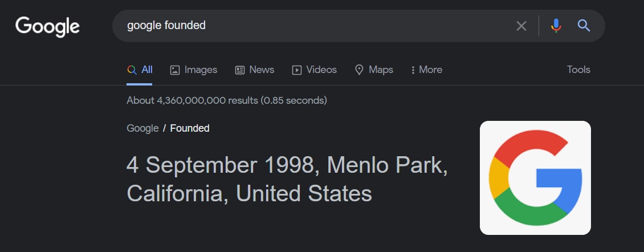Open the Maps tab
The width and height of the screenshot is (644, 252).
374,70
